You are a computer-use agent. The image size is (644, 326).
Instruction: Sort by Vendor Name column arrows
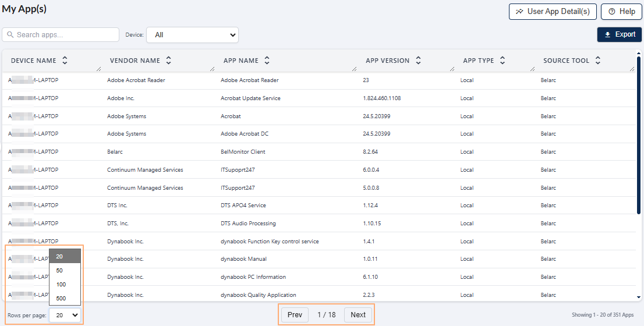coord(168,61)
